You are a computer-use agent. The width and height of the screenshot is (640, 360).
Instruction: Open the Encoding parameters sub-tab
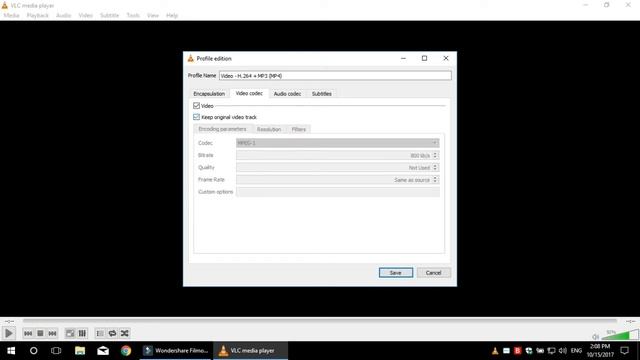[x=222, y=129]
